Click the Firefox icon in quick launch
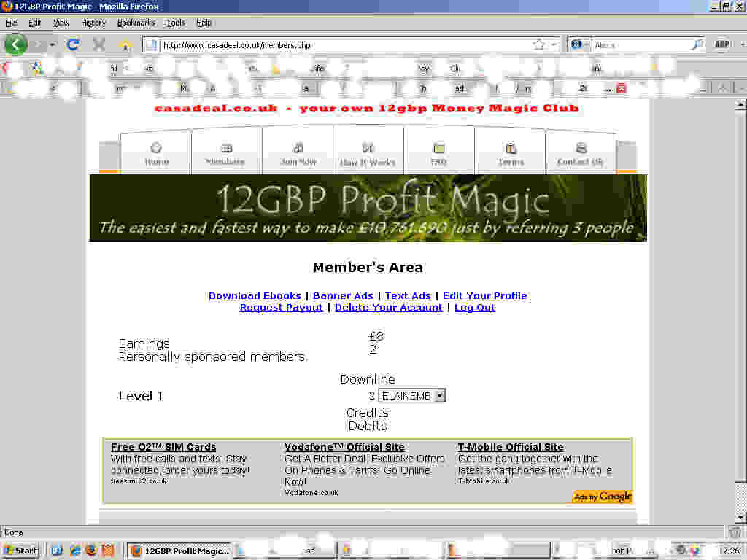The image size is (747, 560). click(90, 551)
